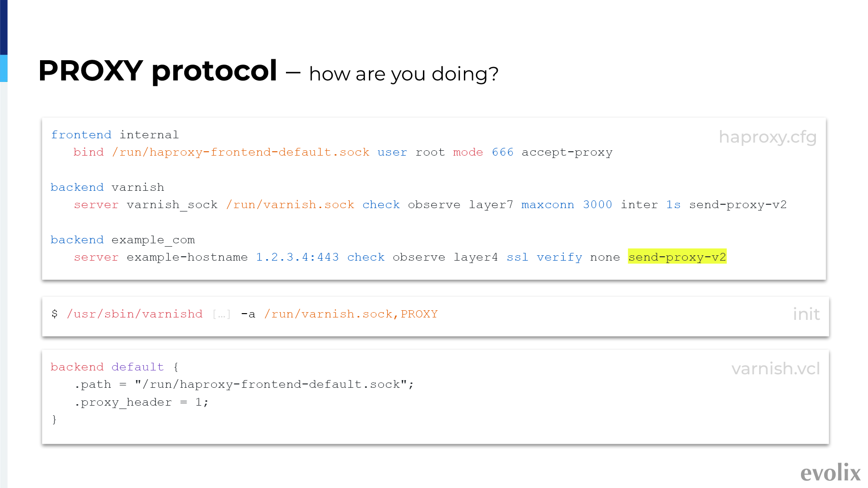This screenshot has height=488, width=868.
Task: Click 'example-hostname' server name
Action: (187, 257)
